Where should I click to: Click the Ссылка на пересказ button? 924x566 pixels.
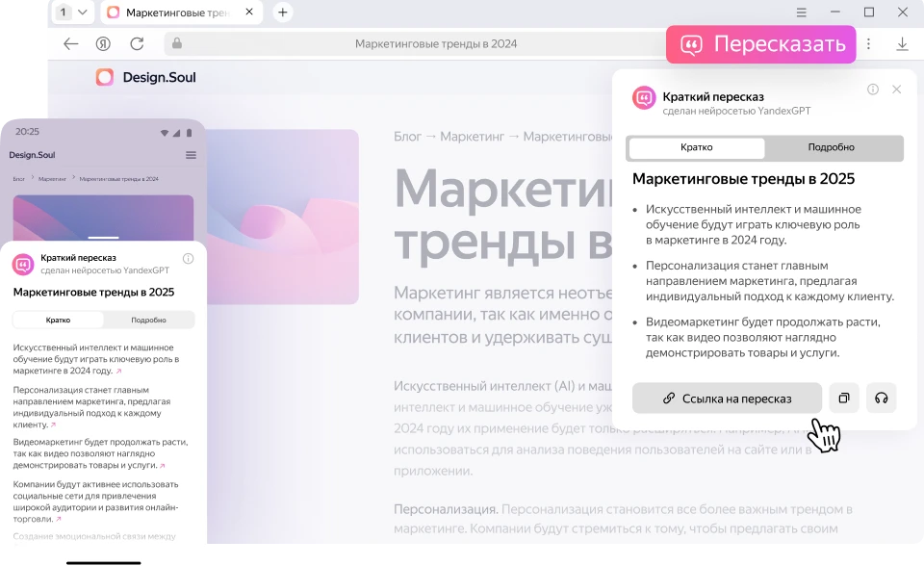click(x=727, y=399)
